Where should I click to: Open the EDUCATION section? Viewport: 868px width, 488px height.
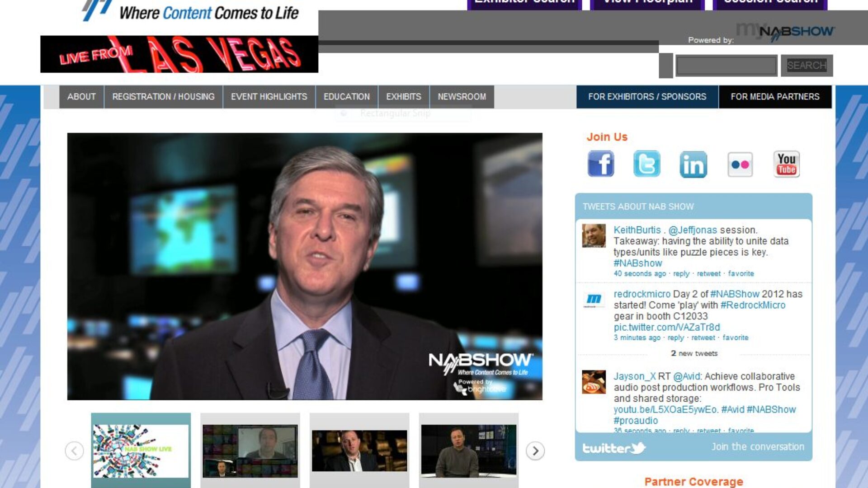coord(347,96)
